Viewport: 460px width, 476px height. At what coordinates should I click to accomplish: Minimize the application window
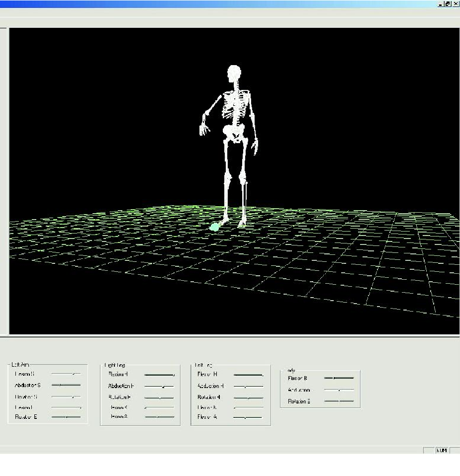click(x=440, y=4)
